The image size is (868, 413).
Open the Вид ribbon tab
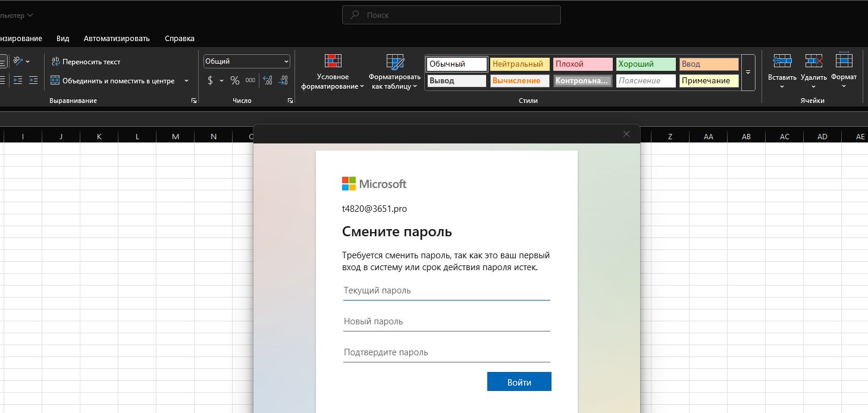click(63, 38)
